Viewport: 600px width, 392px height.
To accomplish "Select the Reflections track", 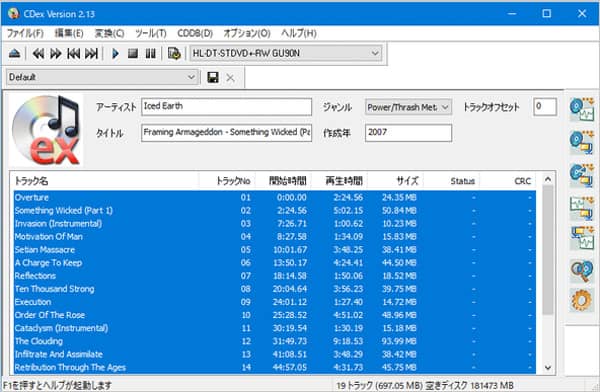I will pos(275,276).
